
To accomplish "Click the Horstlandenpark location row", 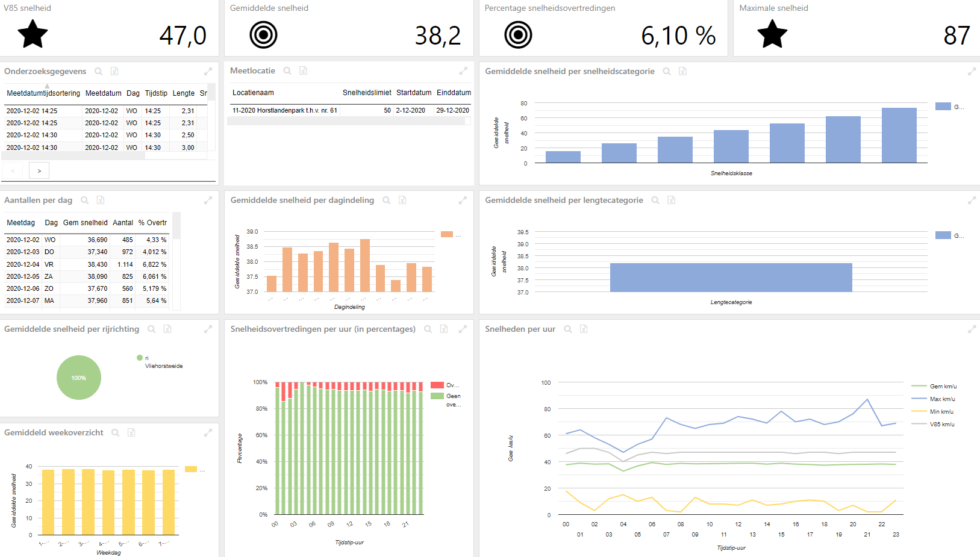I will 349,110.
